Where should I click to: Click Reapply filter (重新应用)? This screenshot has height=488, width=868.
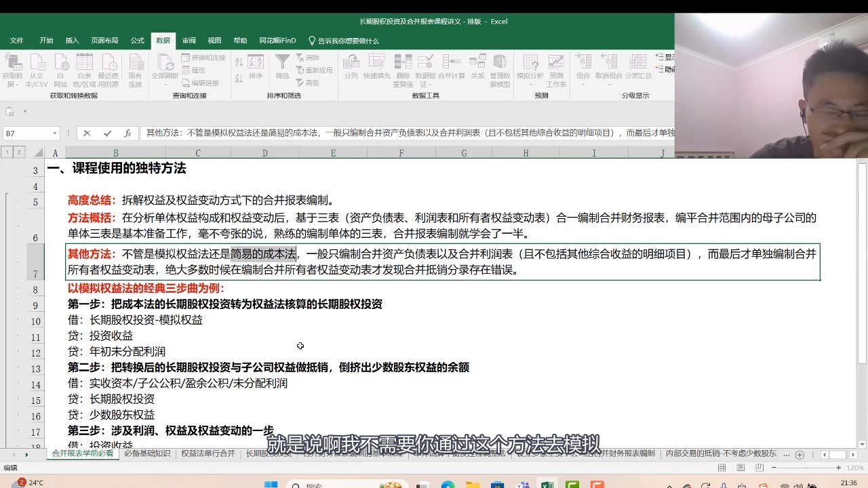315,70
